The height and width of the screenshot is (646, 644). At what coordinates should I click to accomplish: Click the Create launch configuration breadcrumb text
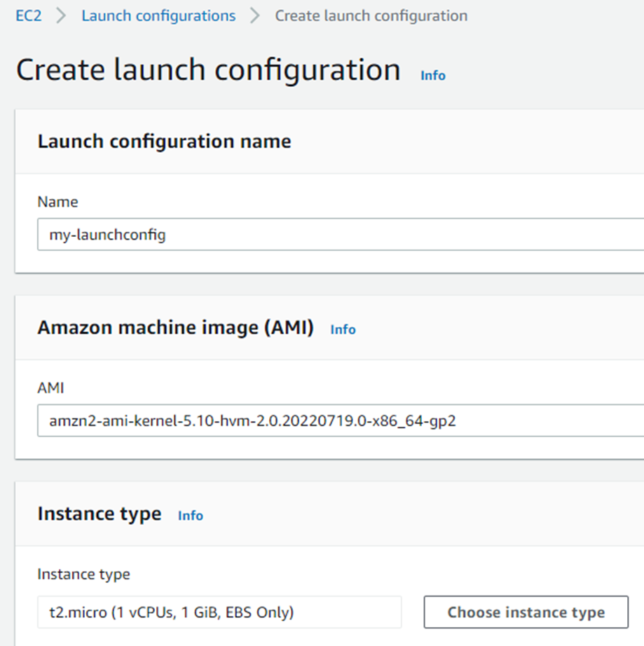pyautogui.click(x=371, y=15)
